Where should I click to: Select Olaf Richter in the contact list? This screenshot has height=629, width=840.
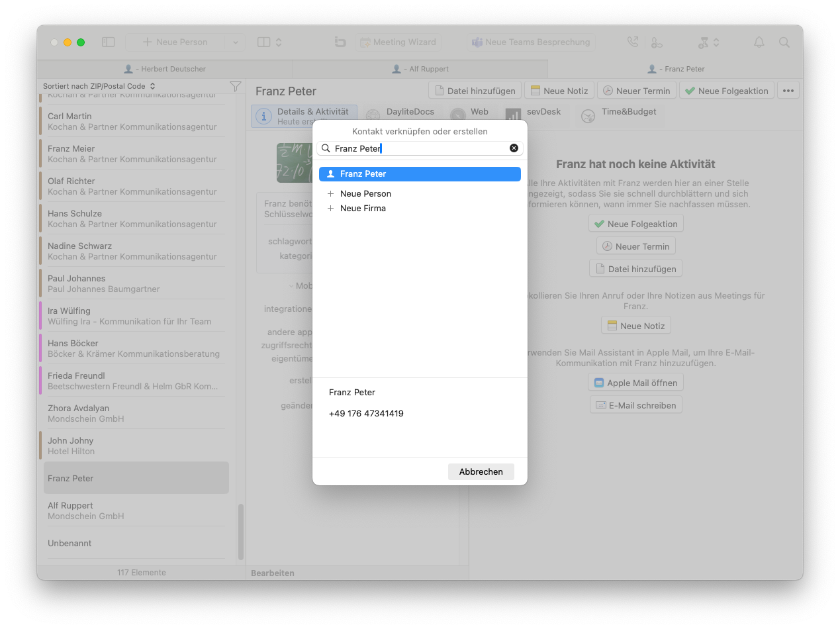(x=132, y=186)
